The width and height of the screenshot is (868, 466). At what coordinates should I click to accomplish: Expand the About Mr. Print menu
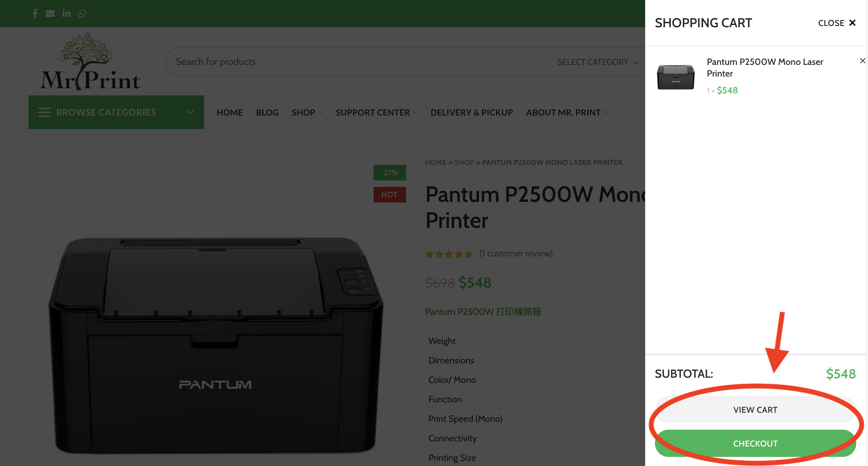click(x=567, y=113)
